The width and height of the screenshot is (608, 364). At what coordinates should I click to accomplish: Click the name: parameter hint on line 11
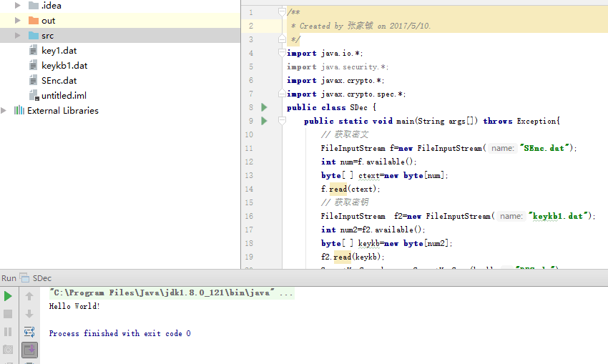[503, 148]
